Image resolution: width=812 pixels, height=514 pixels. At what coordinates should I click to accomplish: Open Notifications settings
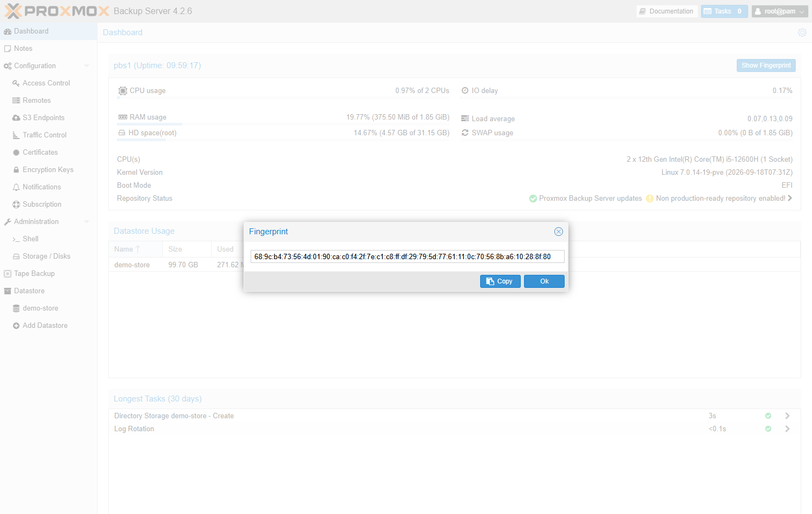48,187
